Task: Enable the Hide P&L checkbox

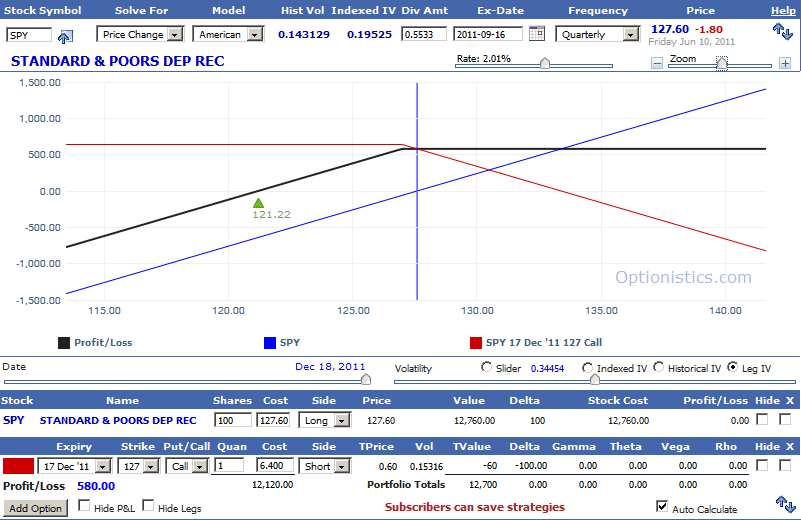Action: [x=84, y=506]
